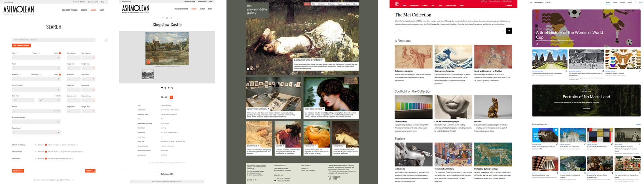Click the small grayscale castle thumbnail

point(148,74)
